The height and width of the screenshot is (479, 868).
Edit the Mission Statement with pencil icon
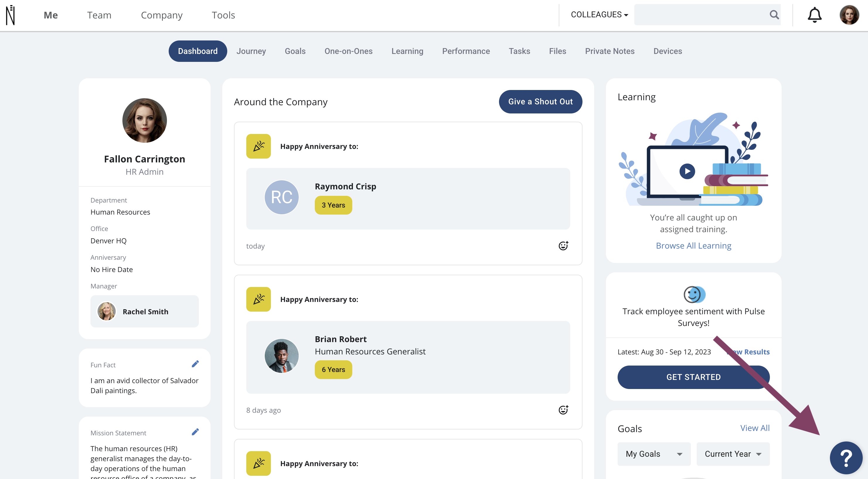point(195,432)
